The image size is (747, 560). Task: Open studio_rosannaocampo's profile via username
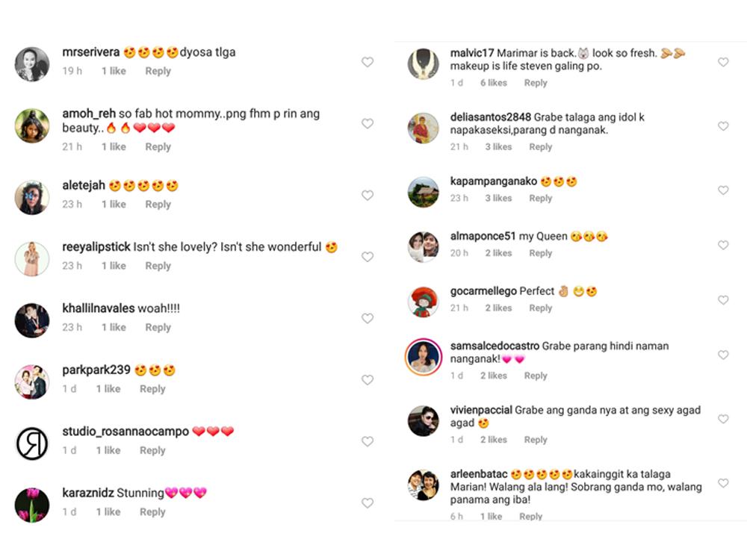click(125, 432)
